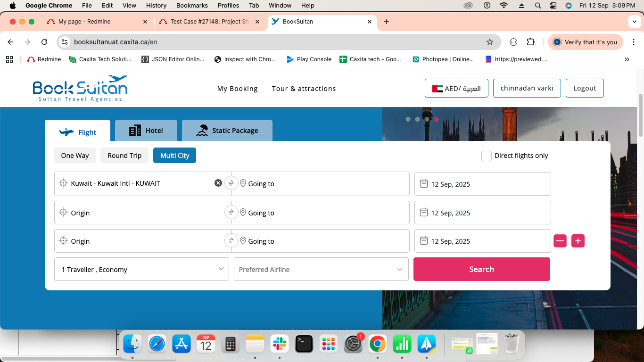Reload the BookSultan page
This screenshot has width=644, height=362.
pyautogui.click(x=44, y=42)
